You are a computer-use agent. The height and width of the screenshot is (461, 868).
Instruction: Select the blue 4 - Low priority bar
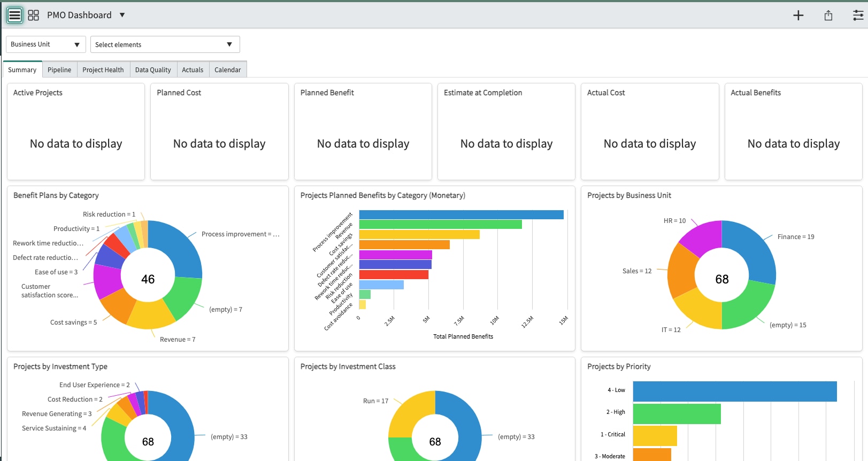735,391
